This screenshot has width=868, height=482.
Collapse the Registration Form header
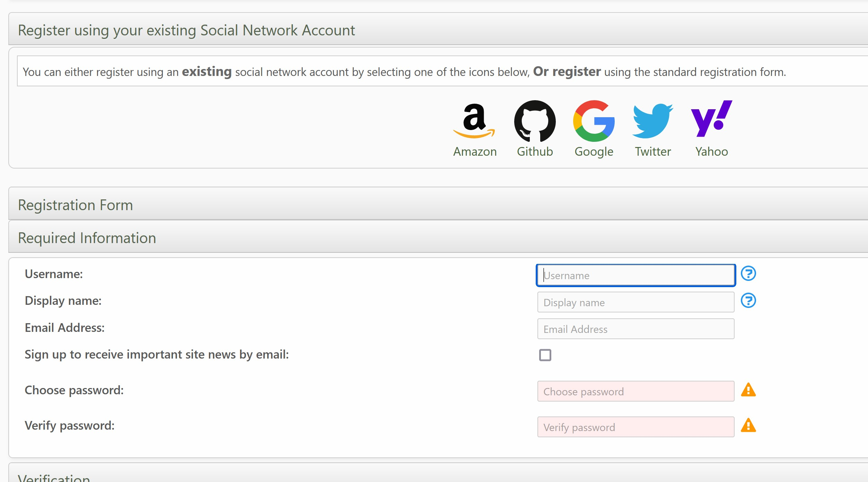click(x=76, y=205)
